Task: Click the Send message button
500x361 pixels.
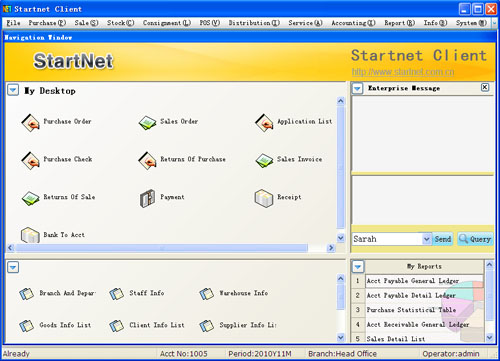Action: point(443,239)
